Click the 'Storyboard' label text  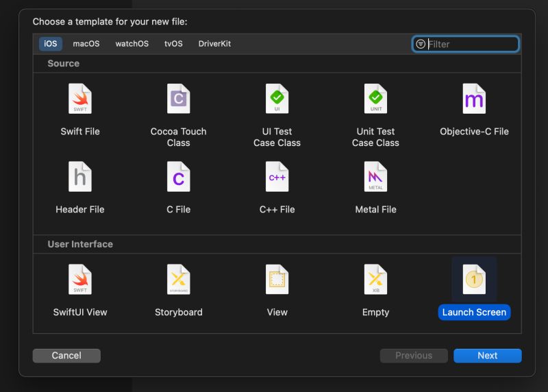coord(179,313)
